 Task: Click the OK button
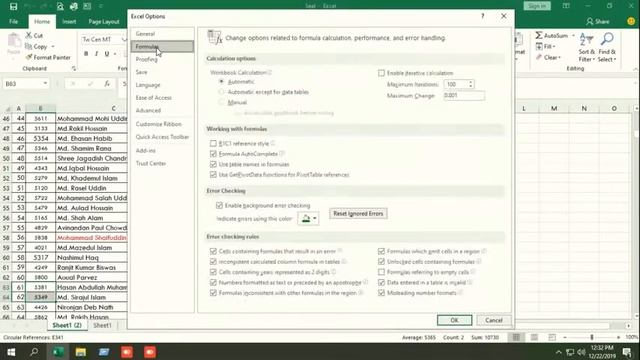pyautogui.click(x=454, y=320)
